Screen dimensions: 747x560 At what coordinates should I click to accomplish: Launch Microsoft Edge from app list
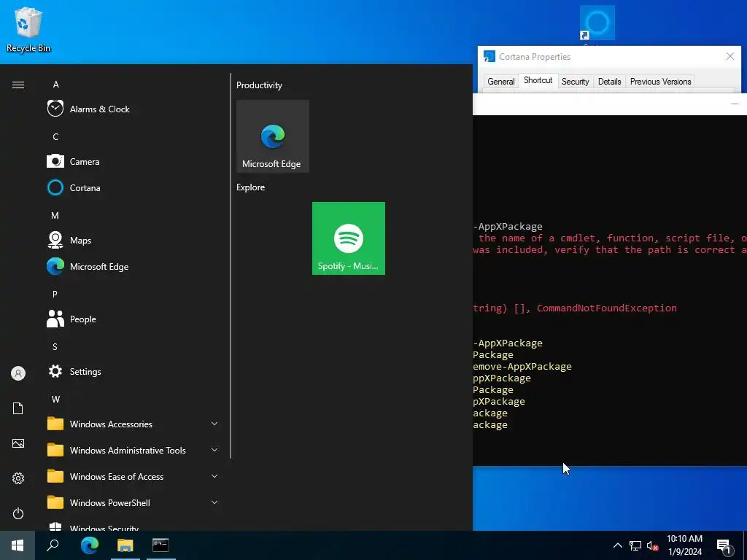[133, 266]
